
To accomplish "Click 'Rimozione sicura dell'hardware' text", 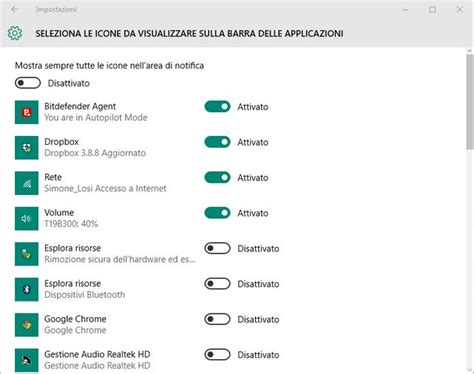I will coord(120,259).
